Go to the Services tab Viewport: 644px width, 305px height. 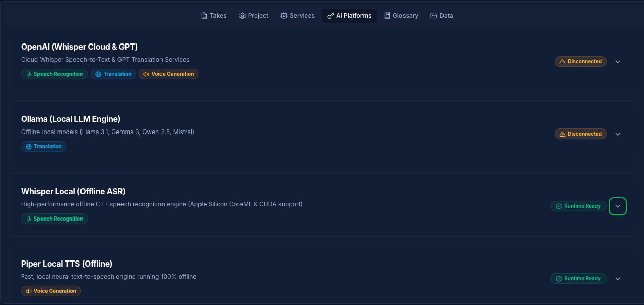point(298,16)
